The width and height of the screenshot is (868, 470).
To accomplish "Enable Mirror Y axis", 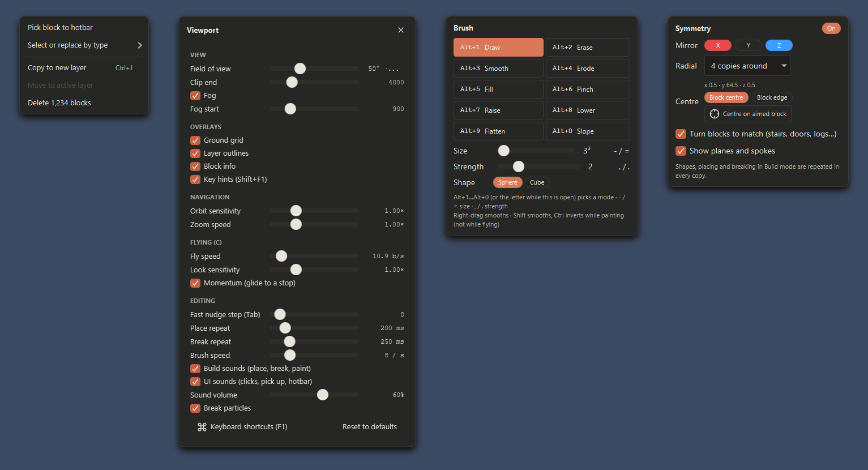I will (x=749, y=45).
